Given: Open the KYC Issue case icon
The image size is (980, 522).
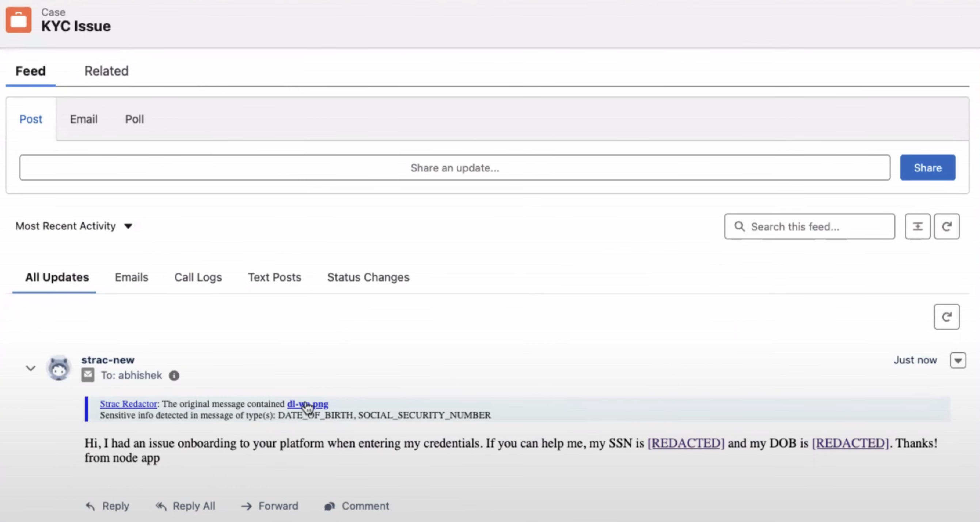Looking at the screenshot, I should click(x=18, y=20).
